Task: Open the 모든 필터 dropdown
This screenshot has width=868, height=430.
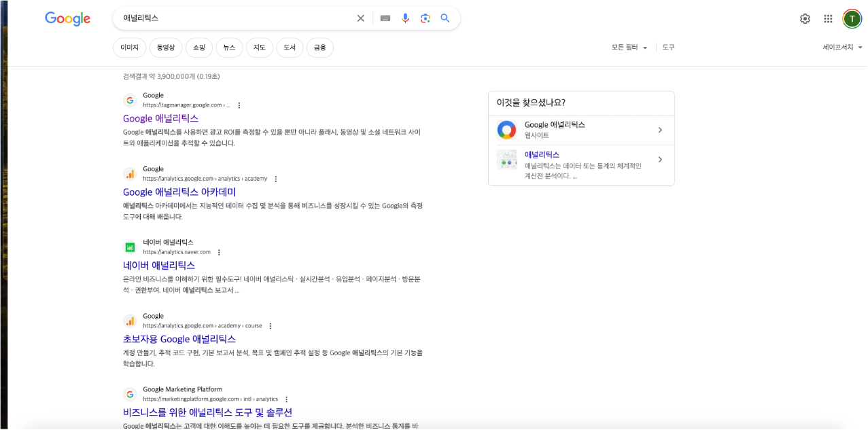Action: [x=629, y=48]
